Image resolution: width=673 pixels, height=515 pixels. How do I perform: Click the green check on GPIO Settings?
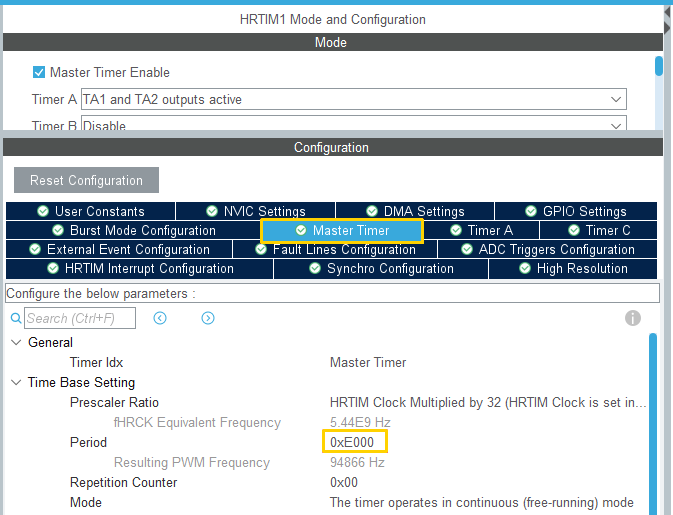pyautogui.click(x=531, y=211)
